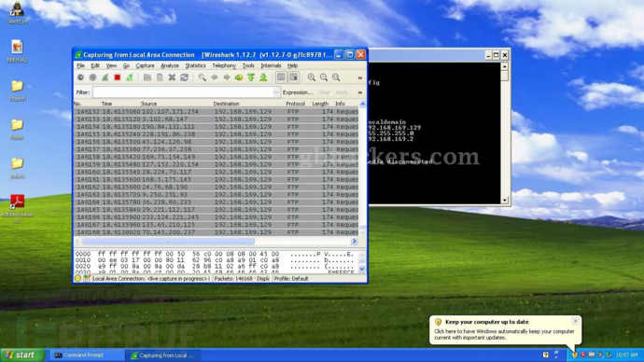Open the Analyze menu

(170, 65)
